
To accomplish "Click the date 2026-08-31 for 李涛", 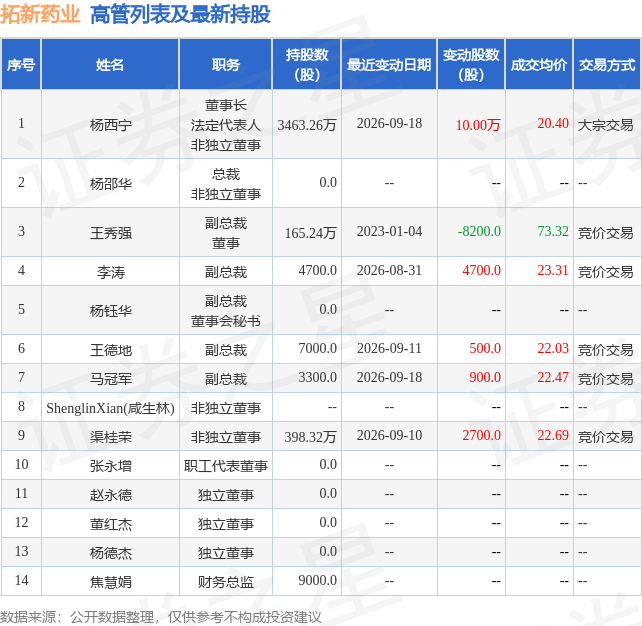I will tap(389, 270).
